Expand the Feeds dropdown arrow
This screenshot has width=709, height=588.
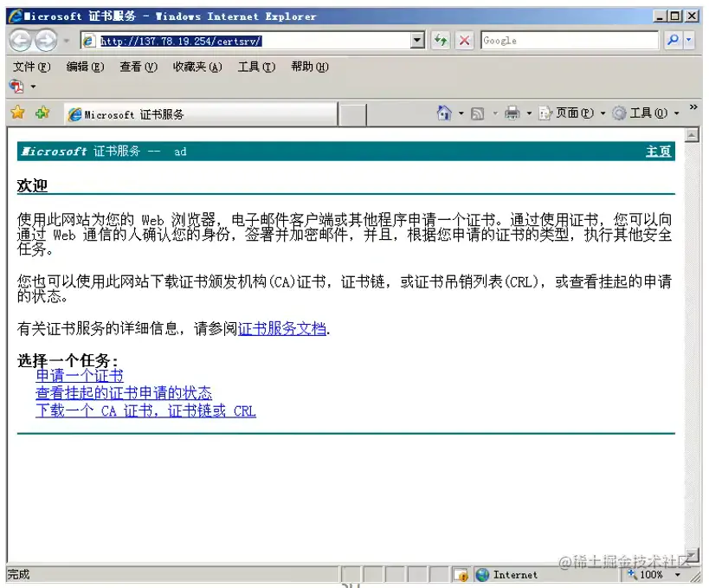point(495,113)
